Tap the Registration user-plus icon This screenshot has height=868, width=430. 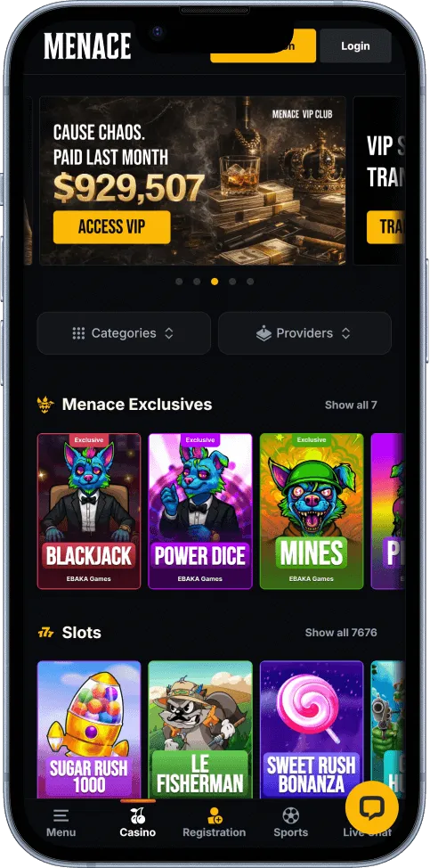point(215,815)
